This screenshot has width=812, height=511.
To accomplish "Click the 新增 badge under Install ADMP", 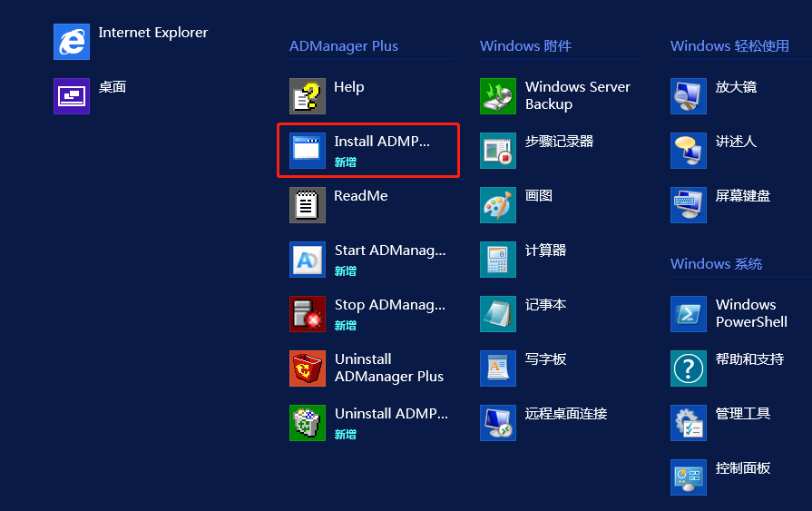I will [346, 162].
